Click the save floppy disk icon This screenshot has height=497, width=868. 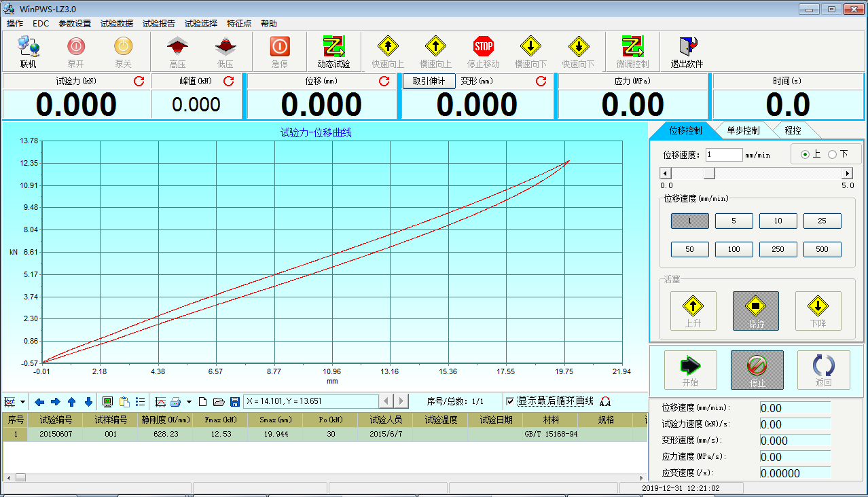pos(234,401)
